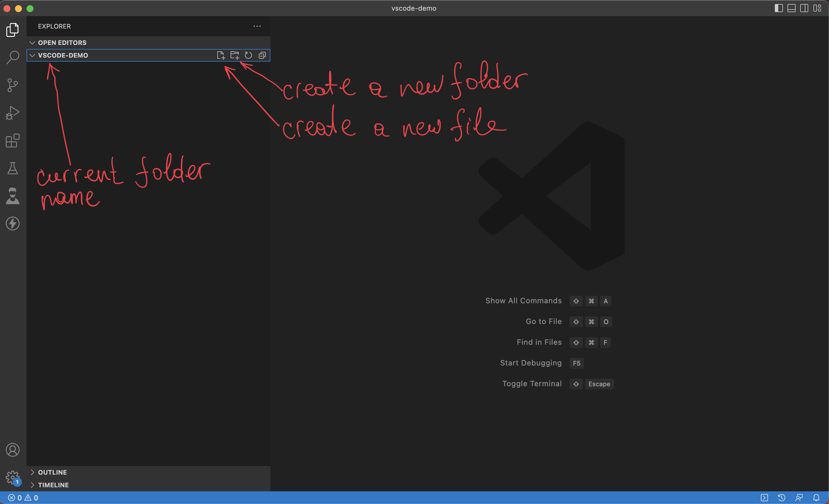Expand the OUTLINE section
The image size is (829, 504).
[x=32, y=472]
